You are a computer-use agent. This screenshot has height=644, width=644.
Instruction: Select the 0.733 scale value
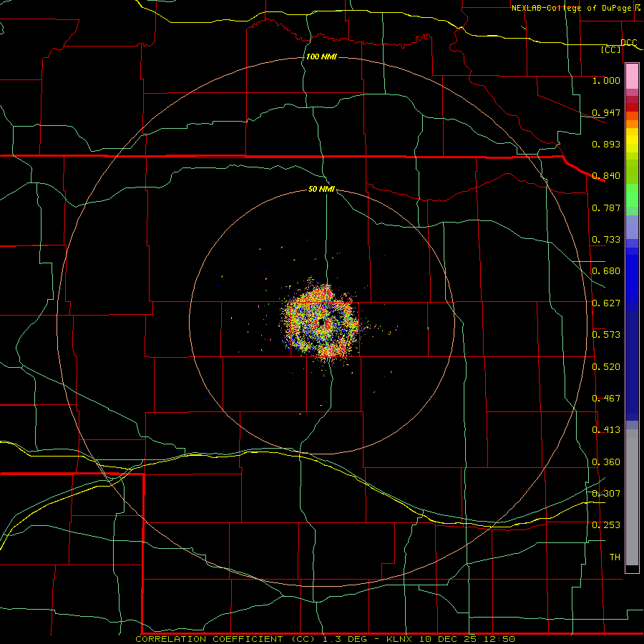click(606, 240)
